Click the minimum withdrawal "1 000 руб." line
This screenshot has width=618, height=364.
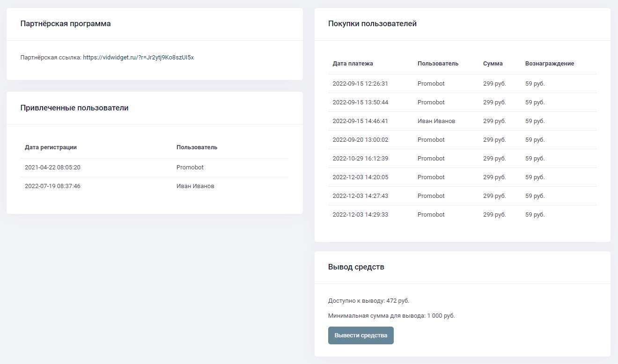click(391, 316)
